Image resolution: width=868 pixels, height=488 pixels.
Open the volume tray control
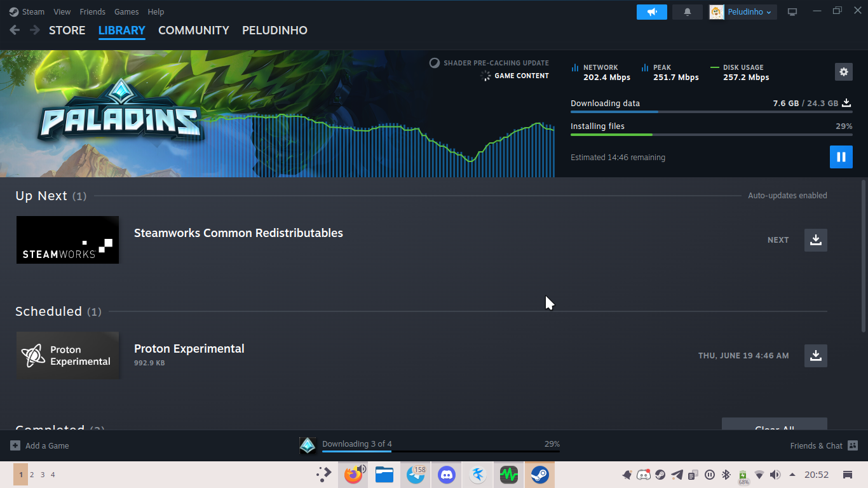775,475
